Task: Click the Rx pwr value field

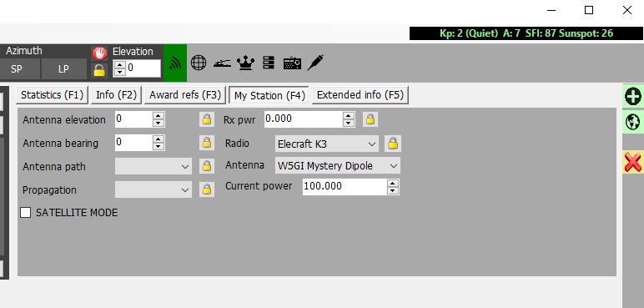Action: tap(304, 119)
